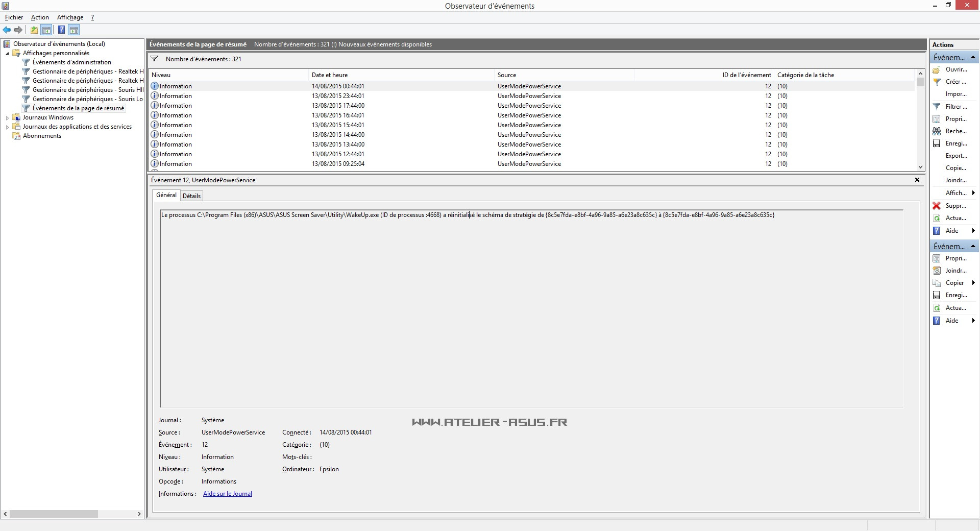Toggle the Actions pane toolbar icon
Screen dimensions: 980x531
pos(74,30)
